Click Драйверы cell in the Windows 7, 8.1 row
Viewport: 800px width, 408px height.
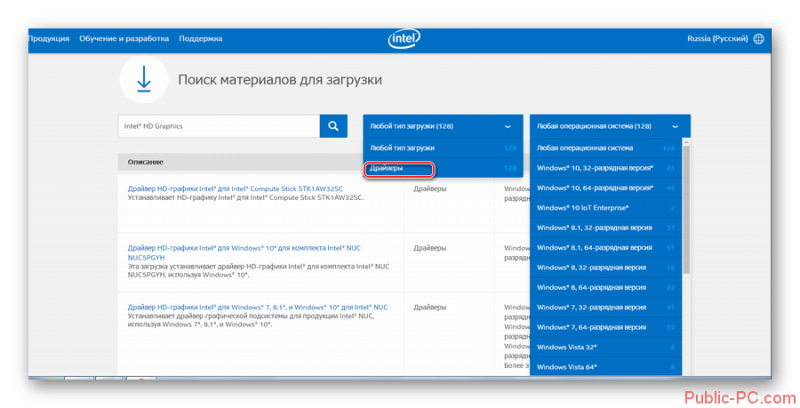(x=430, y=307)
